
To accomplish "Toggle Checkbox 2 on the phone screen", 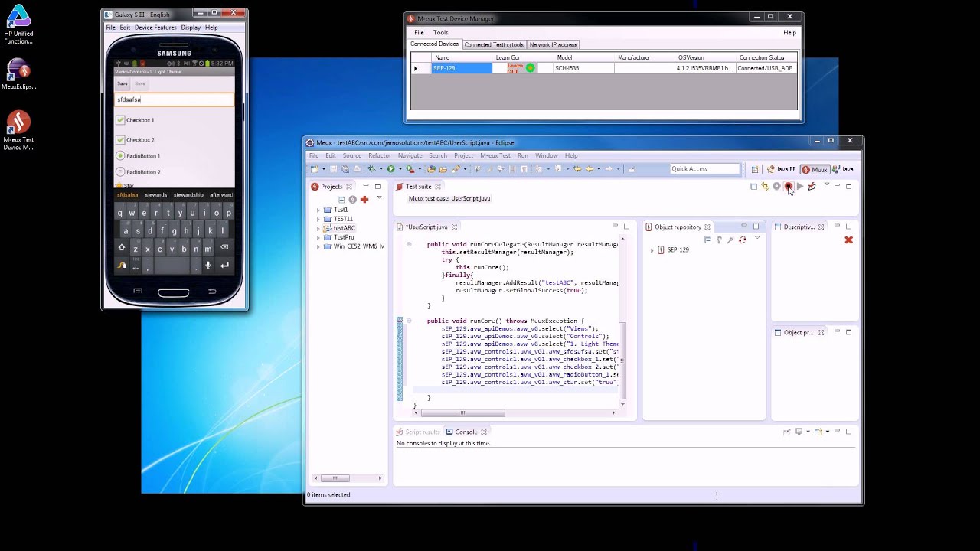I will pos(120,139).
